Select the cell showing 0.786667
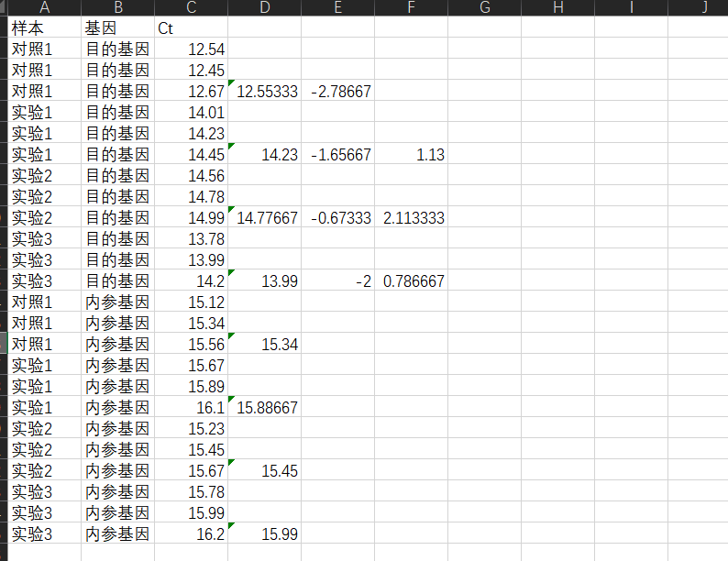728x561 pixels. (x=411, y=281)
